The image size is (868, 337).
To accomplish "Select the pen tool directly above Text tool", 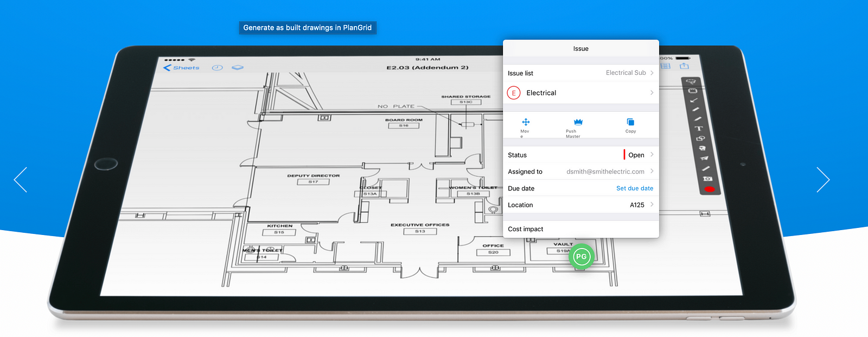I will tap(697, 119).
